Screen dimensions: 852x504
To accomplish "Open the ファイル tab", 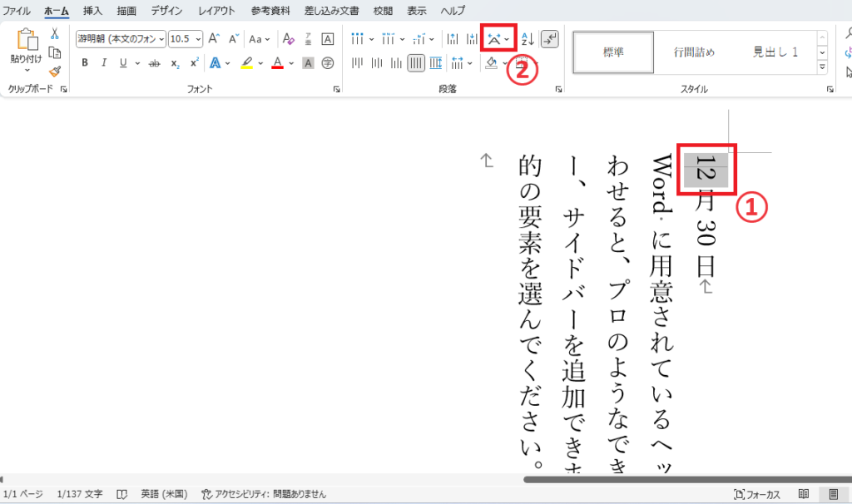I will click(x=17, y=10).
